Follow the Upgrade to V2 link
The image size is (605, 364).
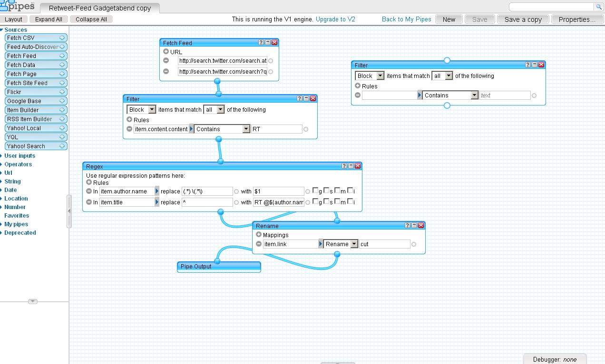pyautogui.click(x=335, y=19)
